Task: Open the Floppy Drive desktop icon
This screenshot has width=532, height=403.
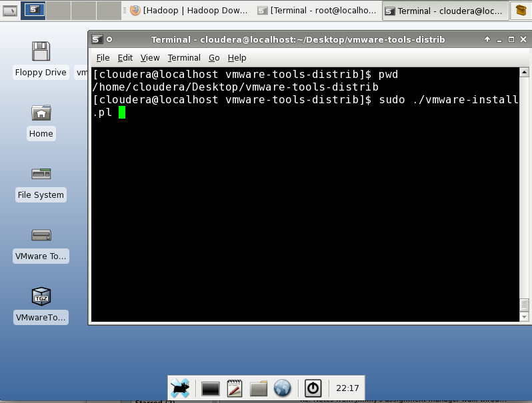Action: (41, 51)
